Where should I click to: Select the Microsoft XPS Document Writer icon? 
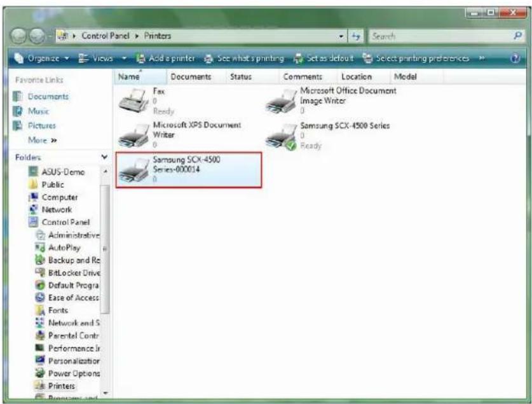pos(133,136)
